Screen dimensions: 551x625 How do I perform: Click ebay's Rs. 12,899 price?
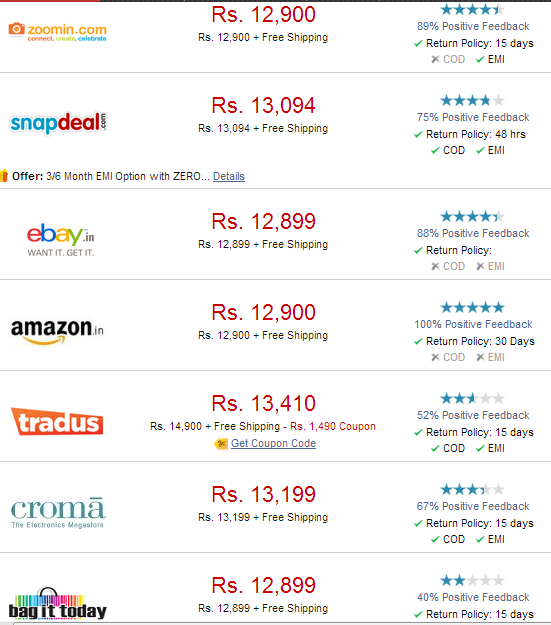(x=264, y=222)
